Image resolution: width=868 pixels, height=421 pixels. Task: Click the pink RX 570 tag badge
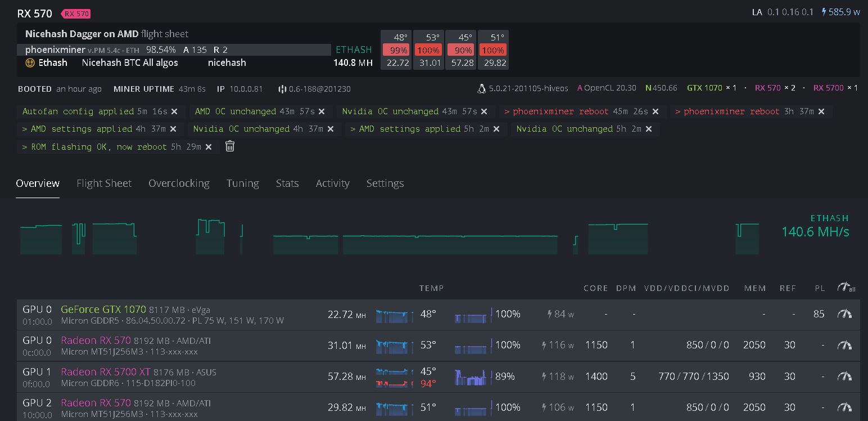pos(76,14)
